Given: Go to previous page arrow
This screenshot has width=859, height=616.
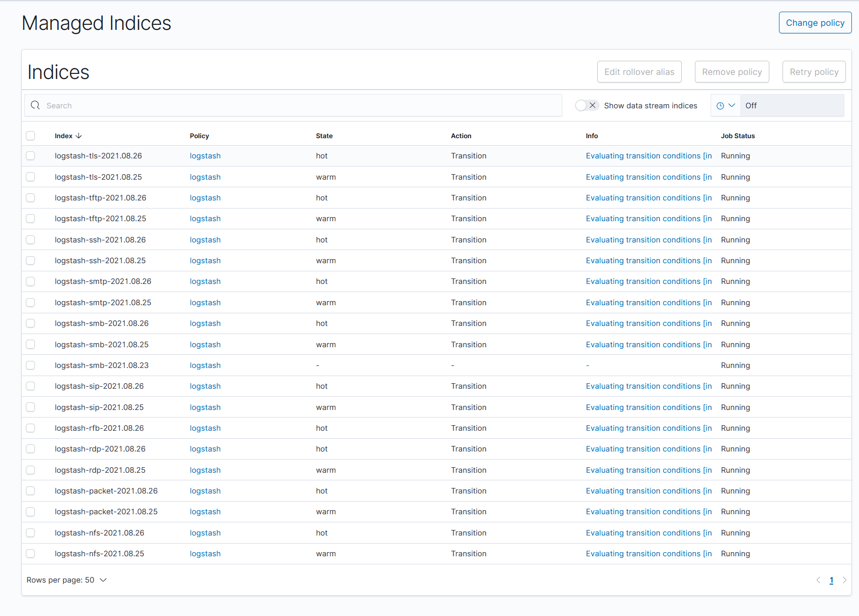Looking at the screenshot, I should click(818, 580).
